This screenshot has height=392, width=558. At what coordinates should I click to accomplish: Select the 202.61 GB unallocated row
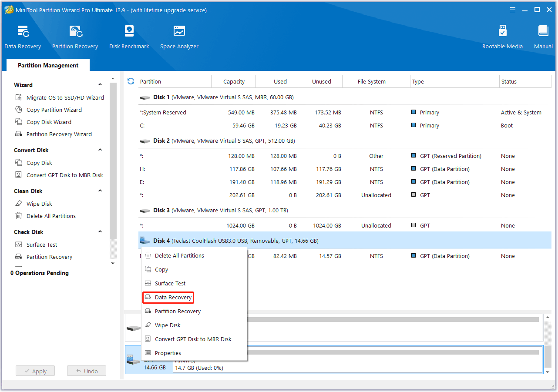click(345, 195)
